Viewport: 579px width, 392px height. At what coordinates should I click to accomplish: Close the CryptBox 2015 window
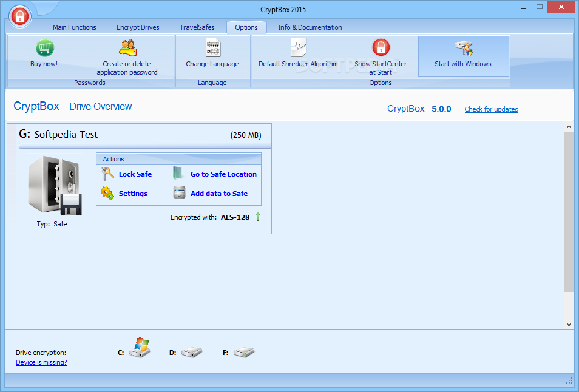click(561, 7)
